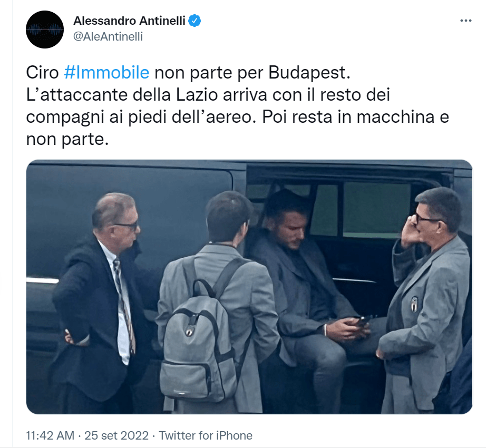Click the word Budapest in the tweet

[x=309, y=73]
